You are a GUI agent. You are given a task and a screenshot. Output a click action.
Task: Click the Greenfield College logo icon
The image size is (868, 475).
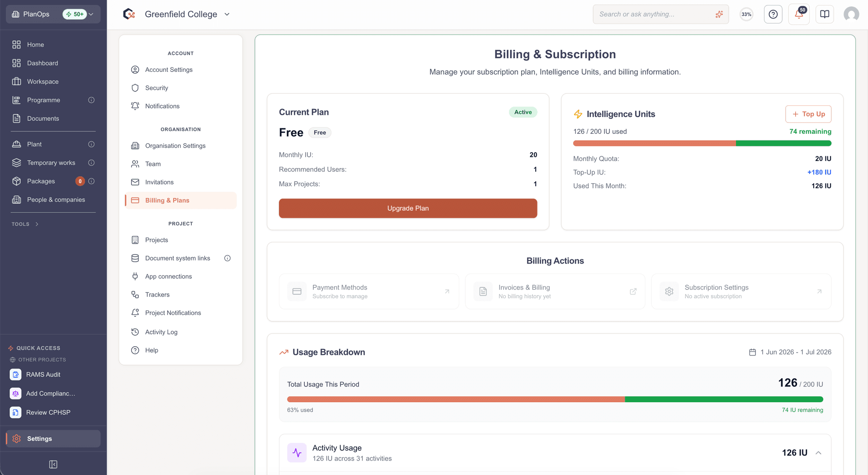(129, 14)
